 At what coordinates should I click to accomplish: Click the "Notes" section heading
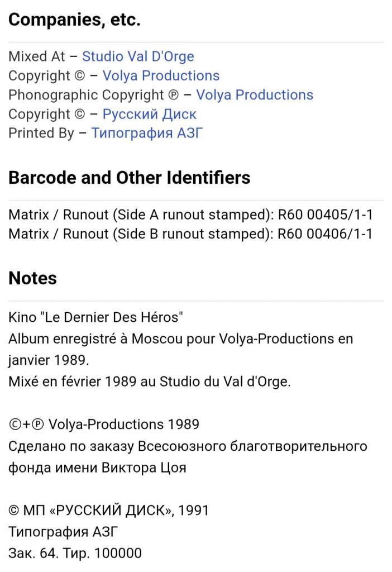coord(32,278)
